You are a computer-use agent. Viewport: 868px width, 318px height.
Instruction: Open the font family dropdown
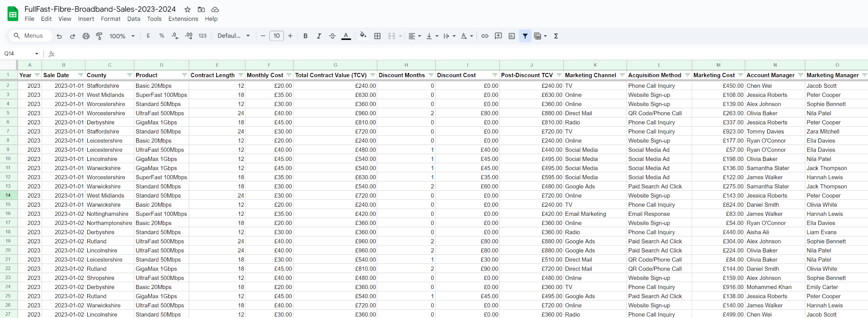pos(233,36)
